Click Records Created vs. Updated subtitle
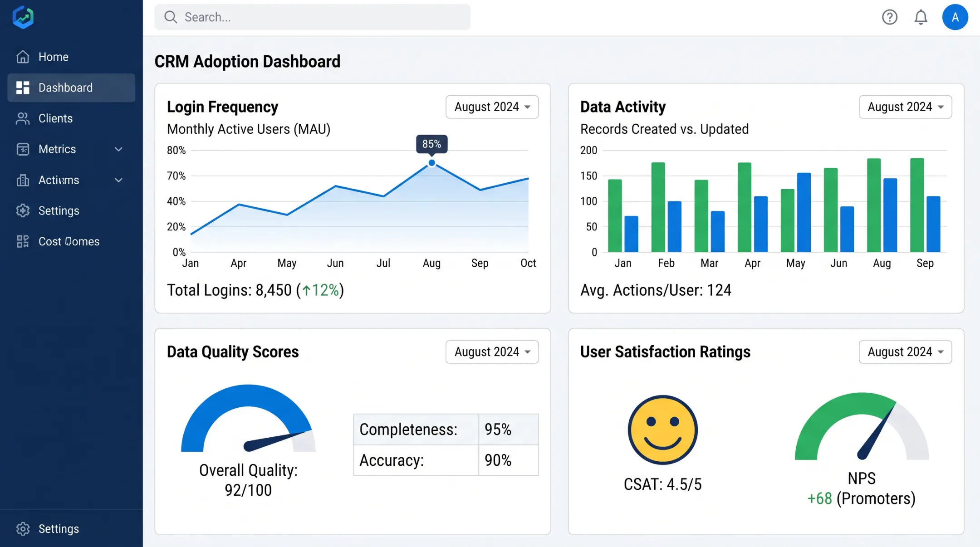The width and height of the screenshot is (980, 547). pyautogui.click(x=664, y=129)
